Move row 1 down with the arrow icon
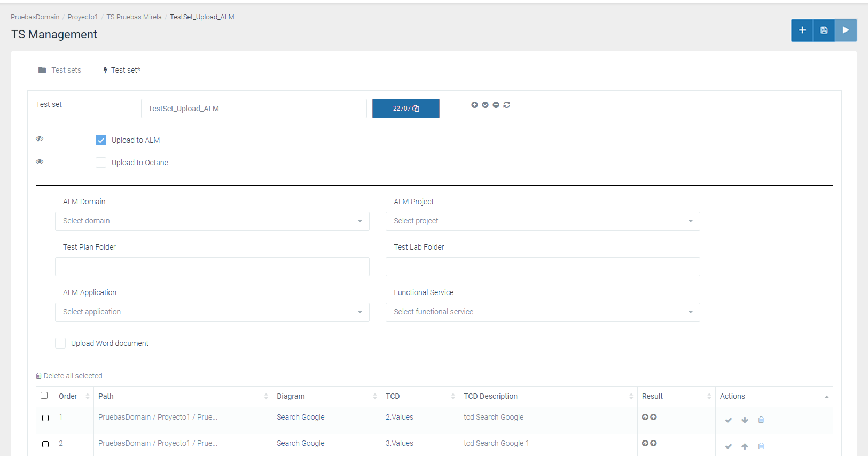The image size is (868, 456). 745,420
